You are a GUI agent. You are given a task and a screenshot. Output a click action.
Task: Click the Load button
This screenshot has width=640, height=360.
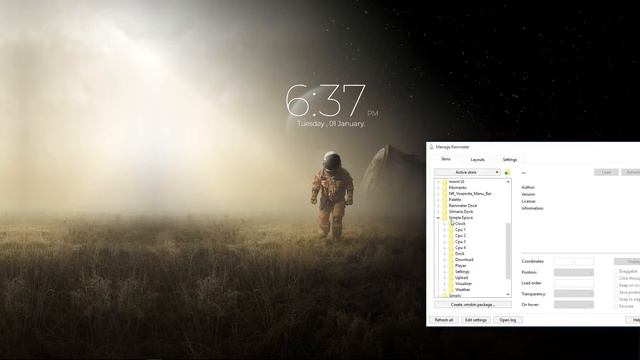(607, 172)
